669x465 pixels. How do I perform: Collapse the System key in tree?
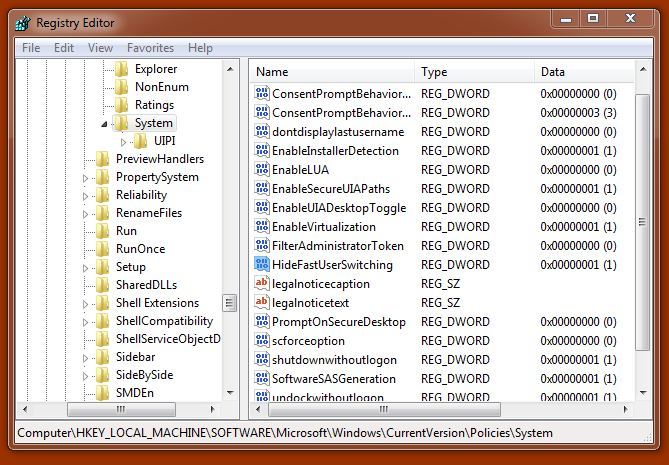point(104,124)
